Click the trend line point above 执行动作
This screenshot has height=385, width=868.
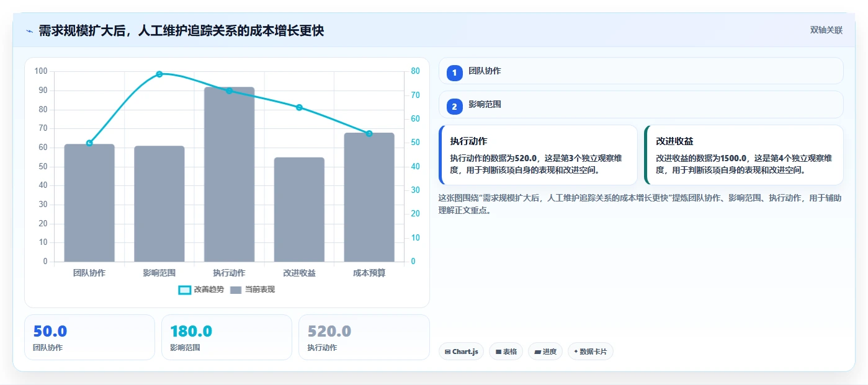tap(230, 91)
